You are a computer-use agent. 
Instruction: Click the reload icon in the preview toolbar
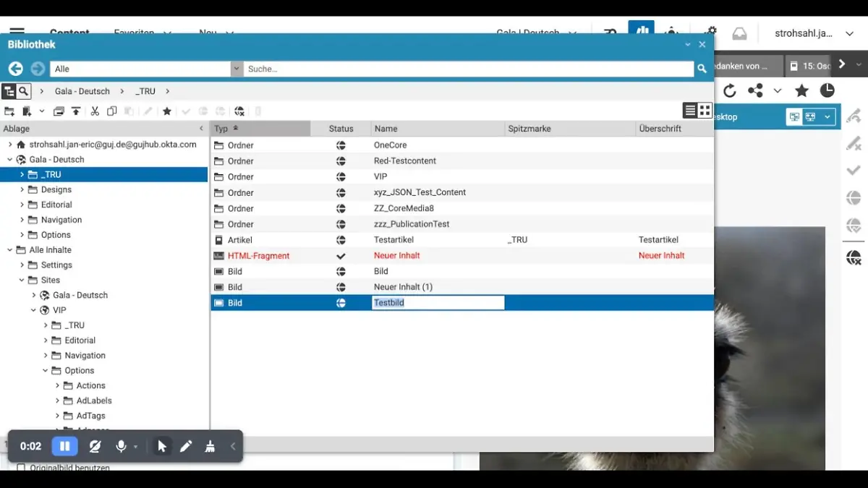730,90
